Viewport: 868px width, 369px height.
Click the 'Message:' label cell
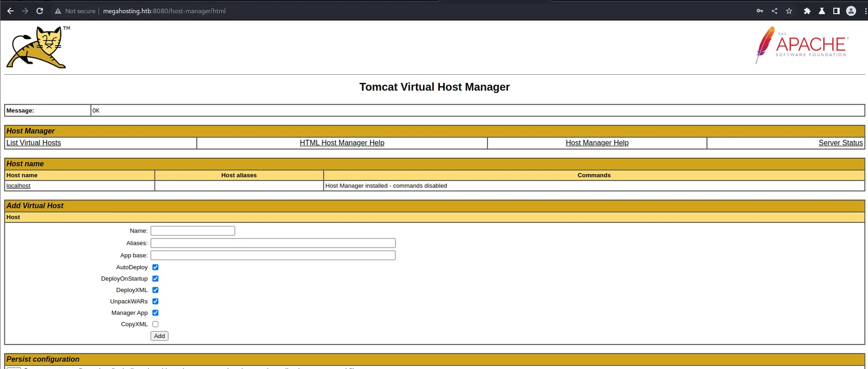tap(48, 111)
